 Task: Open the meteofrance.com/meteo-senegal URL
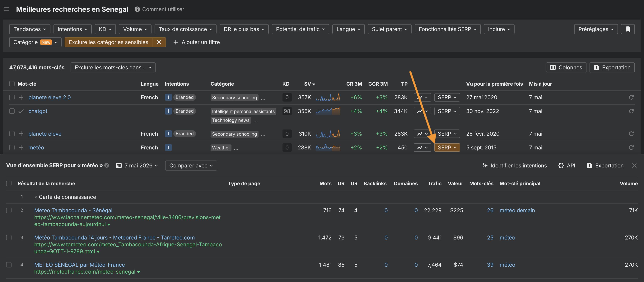85,272
